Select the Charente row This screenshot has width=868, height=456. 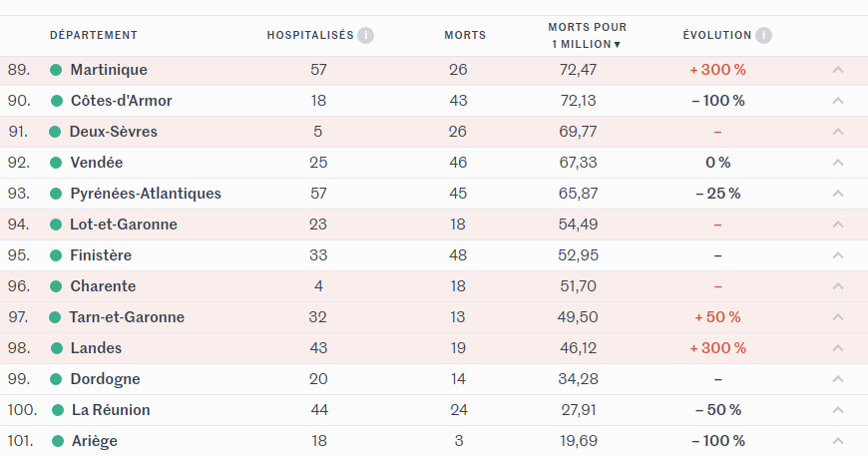pos(434,286)
